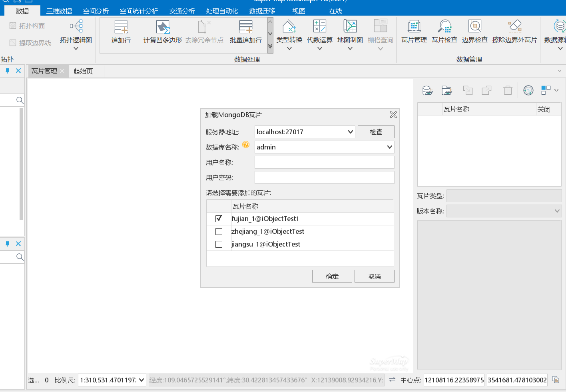Click the blue squares layout icon
This screenshot has width=566, height=392.
[546, 90]
